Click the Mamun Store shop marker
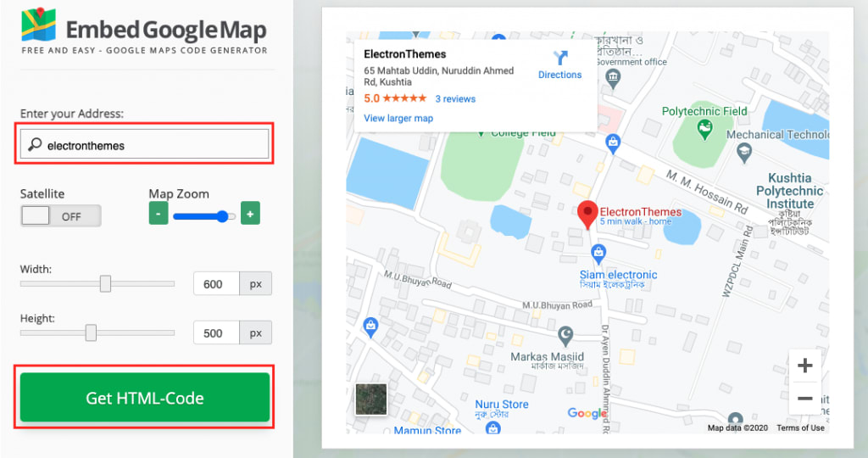The width and height of the screenshot is (868, 458). click(x=492, y=427)
